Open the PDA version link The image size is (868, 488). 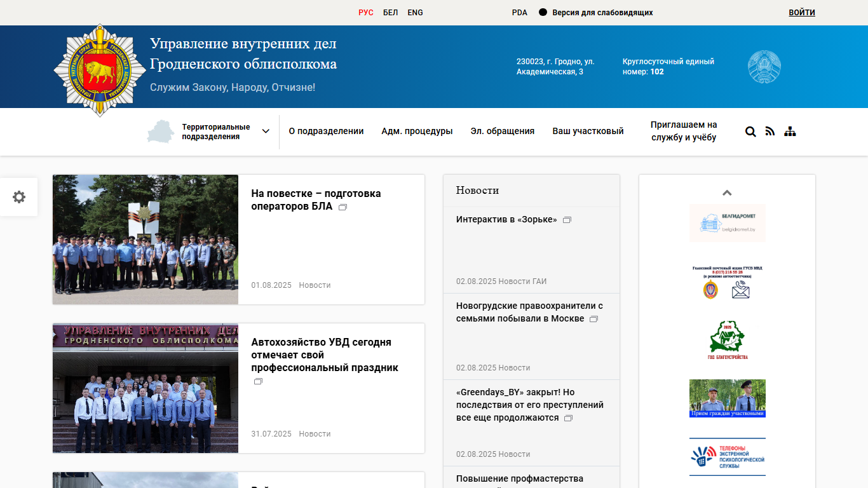tap(519, 13)
